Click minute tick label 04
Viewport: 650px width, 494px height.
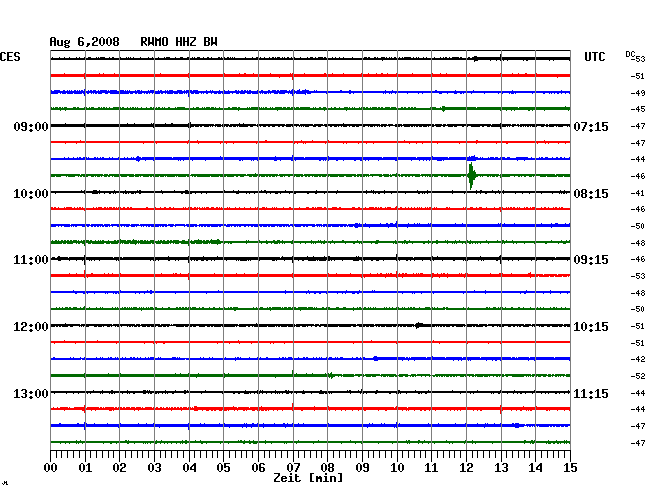189,467
